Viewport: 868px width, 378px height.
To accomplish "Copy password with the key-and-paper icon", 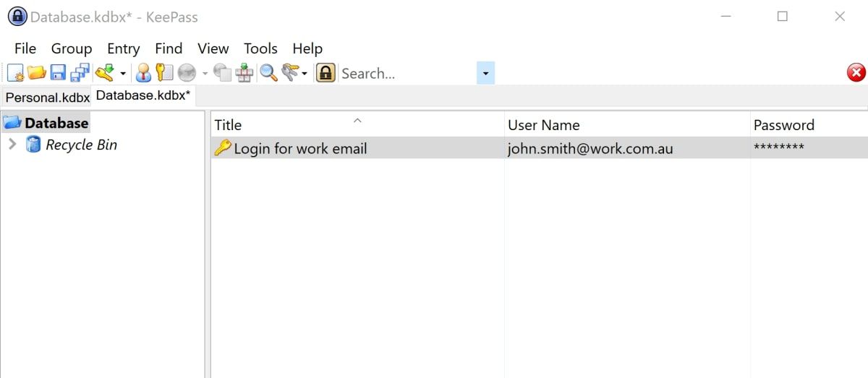I will pos(165,73).
